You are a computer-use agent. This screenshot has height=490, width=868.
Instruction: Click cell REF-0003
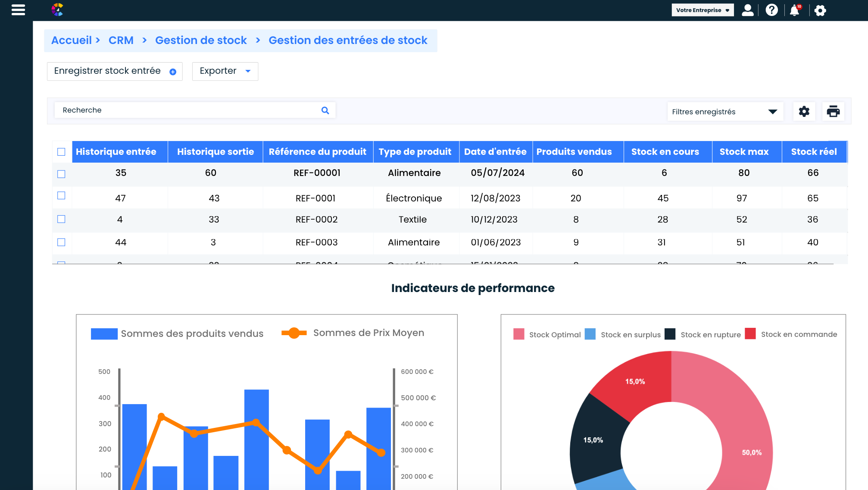(x=317, y=242)
